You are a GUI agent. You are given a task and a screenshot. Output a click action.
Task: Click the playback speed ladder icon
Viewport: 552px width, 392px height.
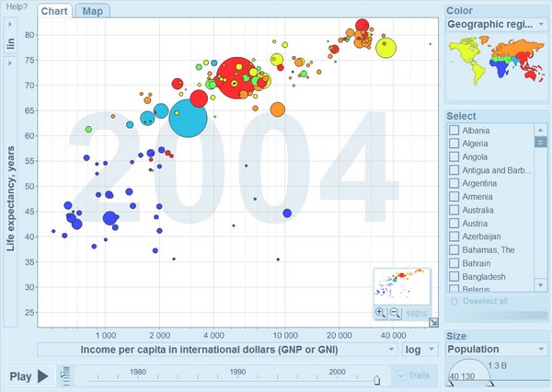[65, 375]
